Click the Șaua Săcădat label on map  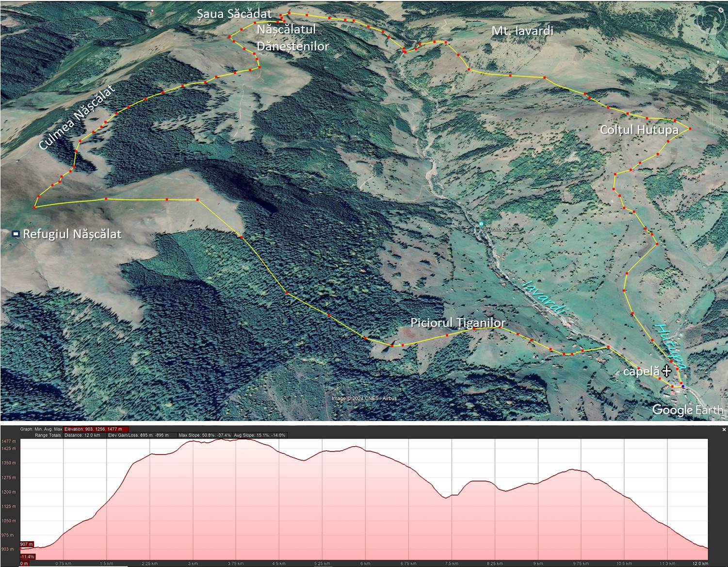234,14
